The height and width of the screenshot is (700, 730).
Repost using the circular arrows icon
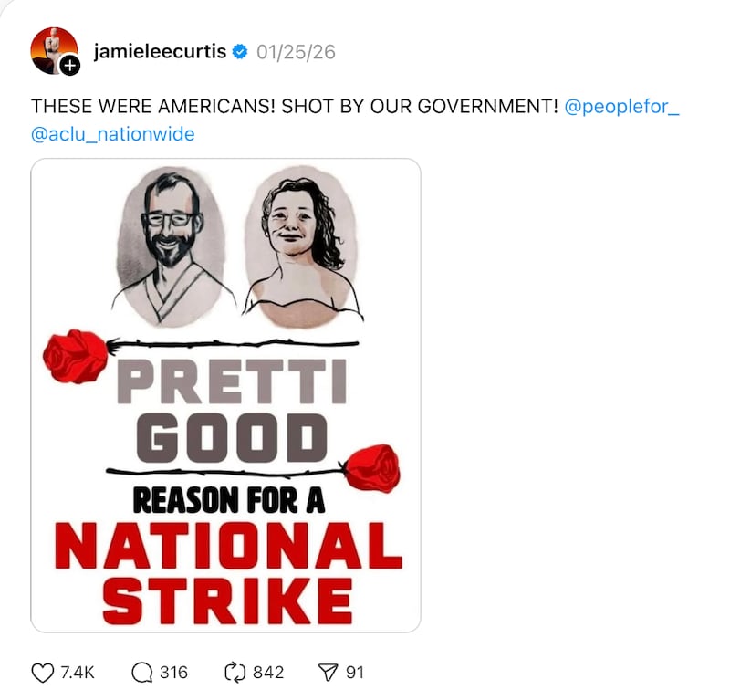(x=235, y=673)
